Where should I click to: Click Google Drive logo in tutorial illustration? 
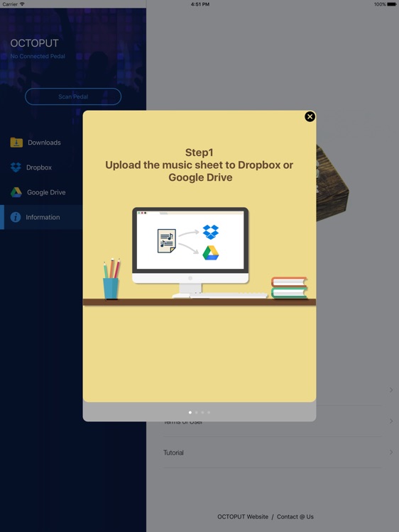[x=211, y=253]
